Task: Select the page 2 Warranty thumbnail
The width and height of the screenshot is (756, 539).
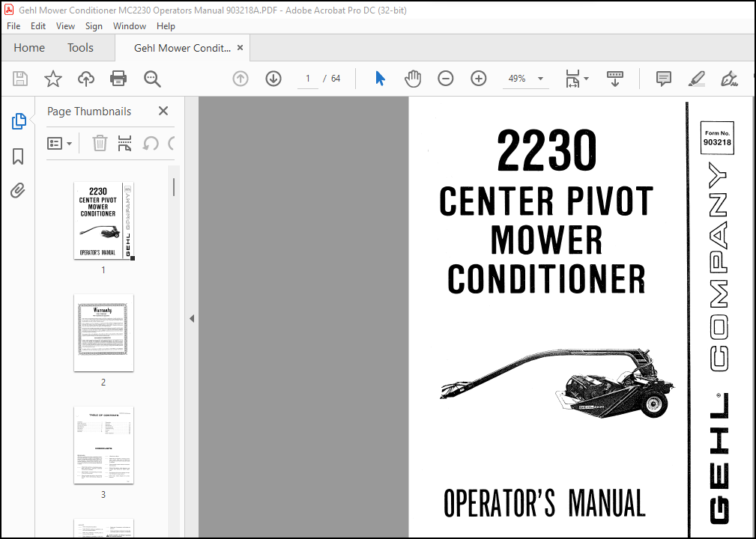Action: pos(103,333)
